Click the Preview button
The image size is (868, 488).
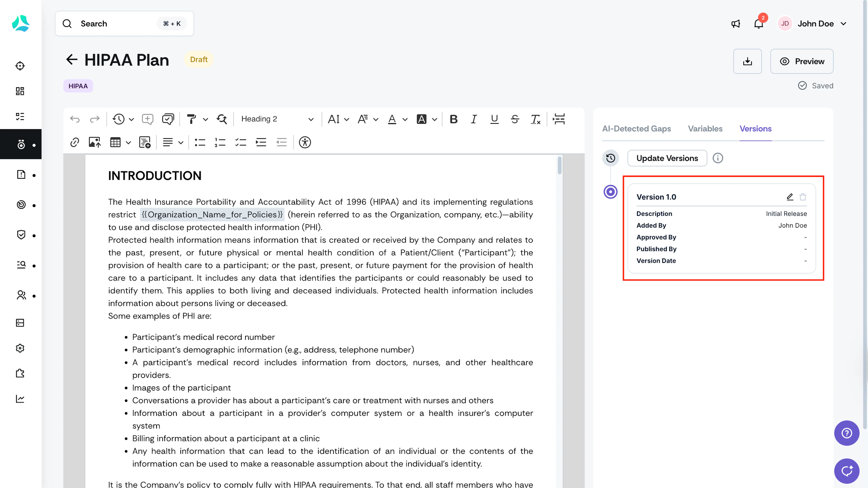802,61
